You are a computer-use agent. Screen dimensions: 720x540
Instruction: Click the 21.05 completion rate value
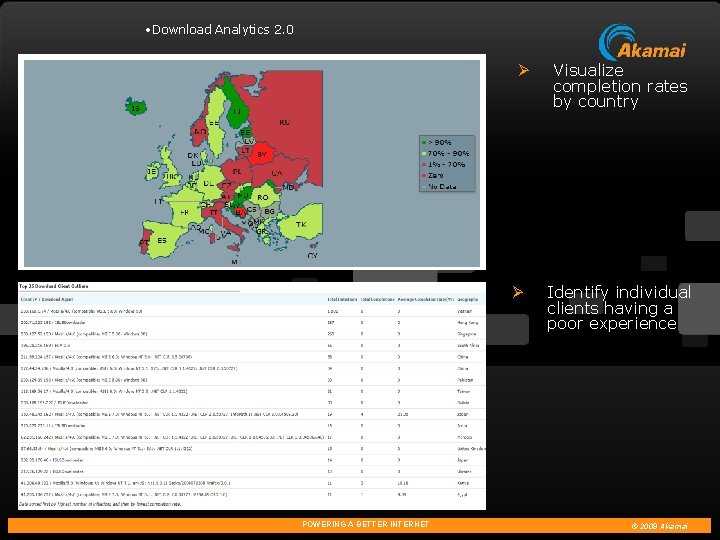[x=403, y=414]
